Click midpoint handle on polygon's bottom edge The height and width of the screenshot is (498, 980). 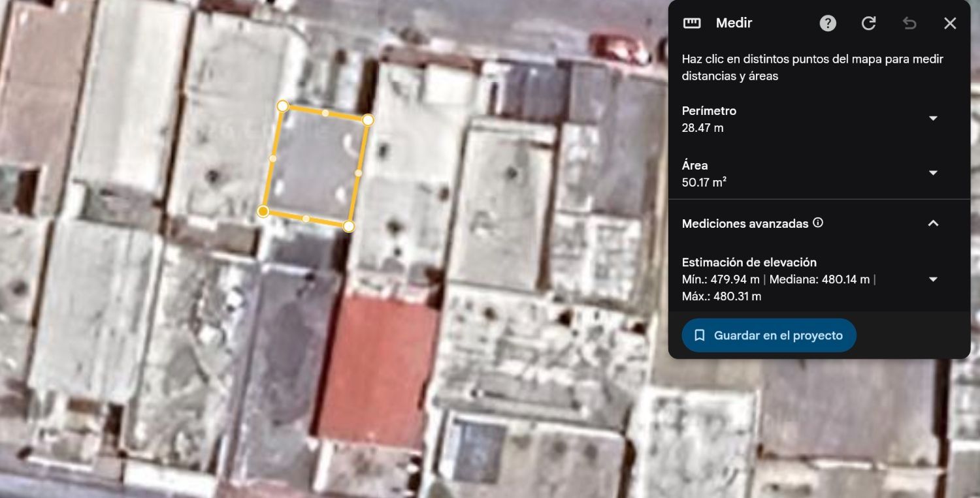[x=306, y=218]
